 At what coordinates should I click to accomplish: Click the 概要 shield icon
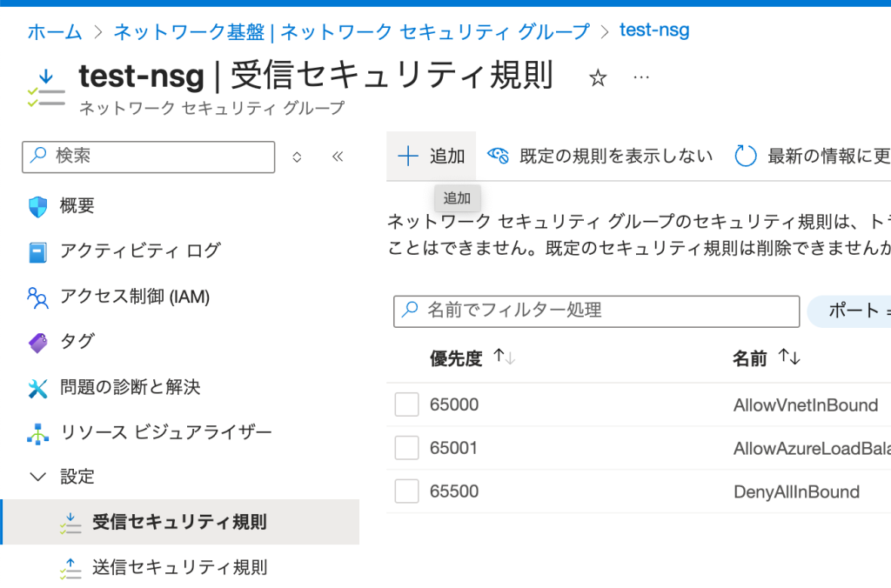(38, 207)
